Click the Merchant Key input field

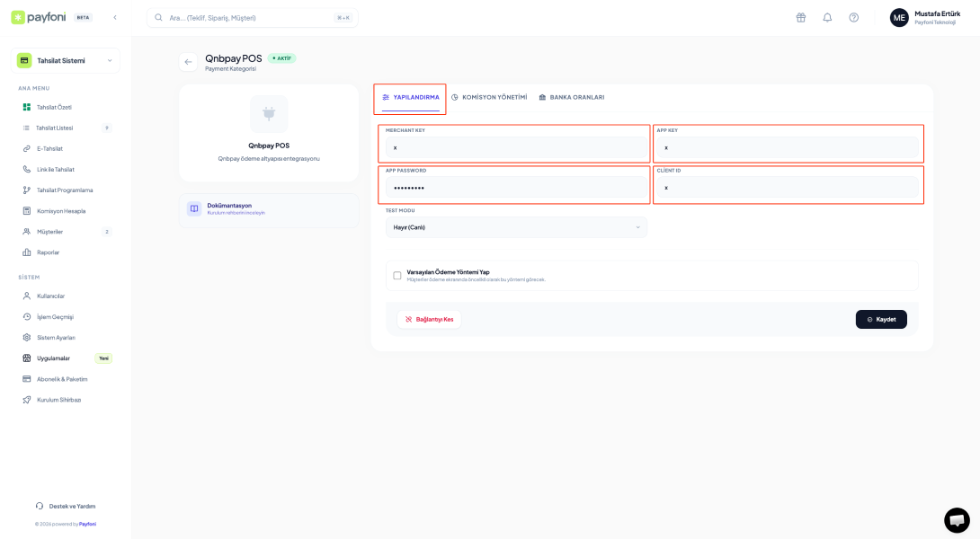(514, 147)
